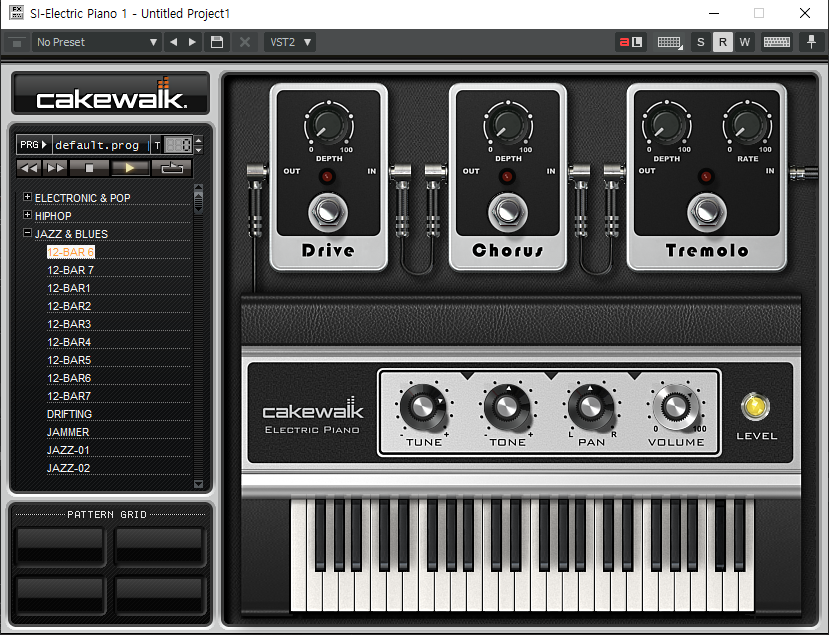Toggle keyboard input with arrow icon
The height and width of the screenshot is (635, 829).
pos(670,42)
